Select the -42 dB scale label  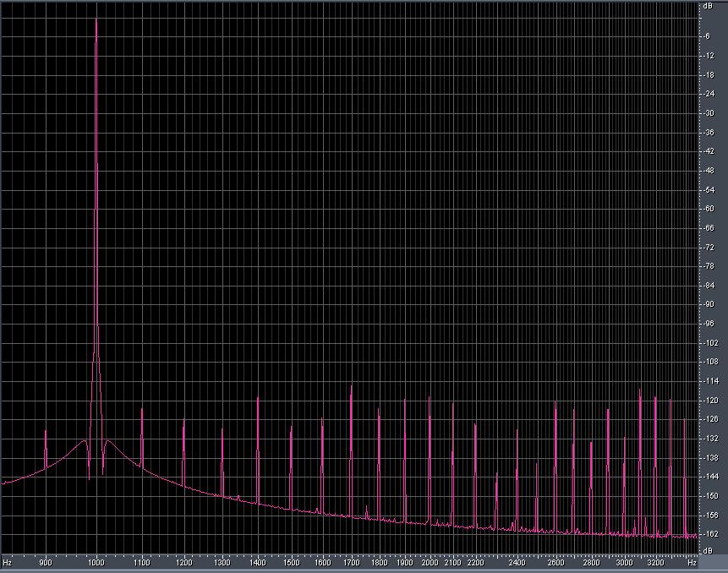coord(709,151)
